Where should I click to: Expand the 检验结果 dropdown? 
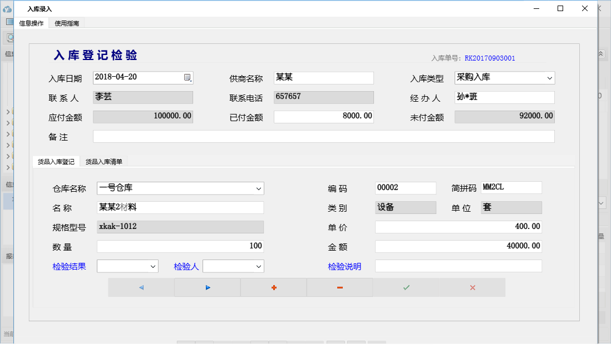click(x=146, y=266)
